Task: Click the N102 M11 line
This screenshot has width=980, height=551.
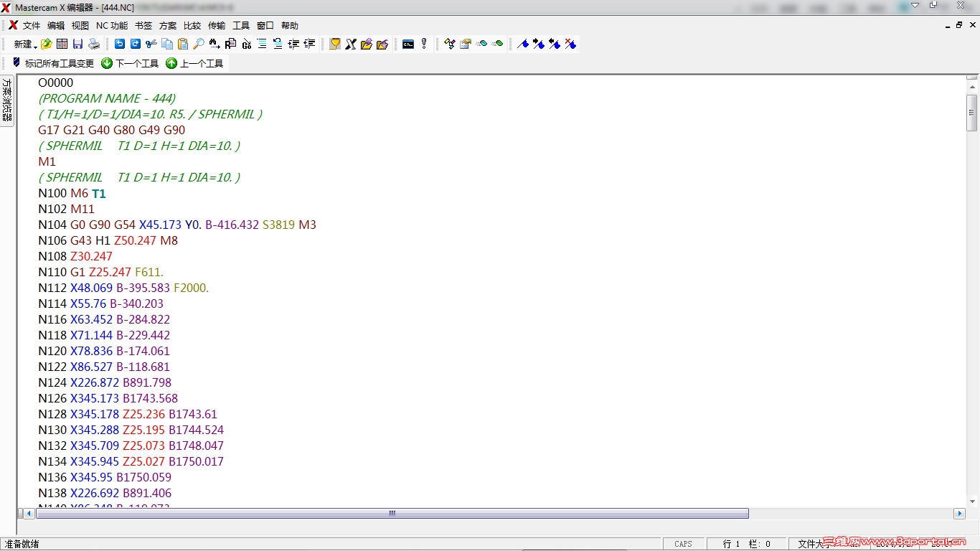Action: 67,209
